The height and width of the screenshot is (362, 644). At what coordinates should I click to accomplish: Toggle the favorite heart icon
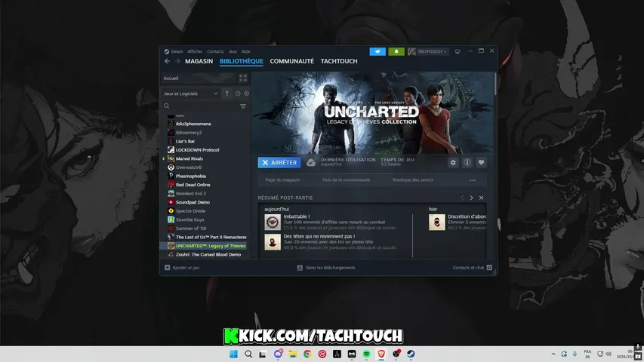[x=482, y=163]
